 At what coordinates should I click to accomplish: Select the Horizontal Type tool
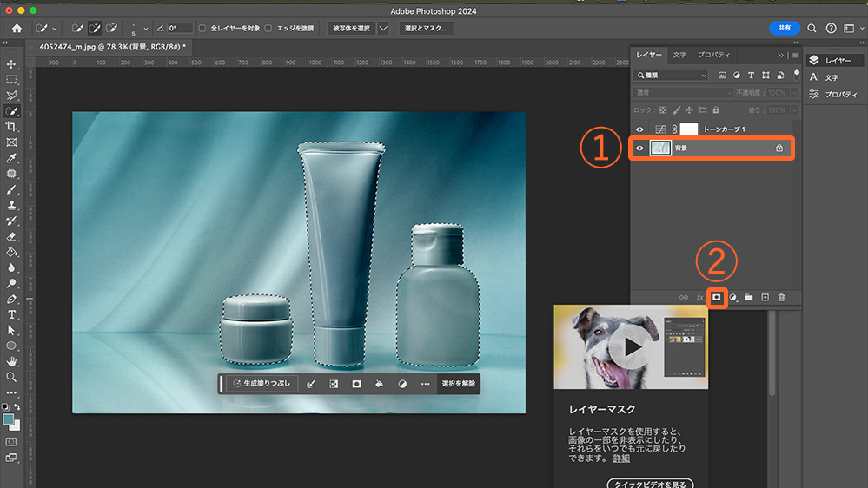(x=11, y=314)
